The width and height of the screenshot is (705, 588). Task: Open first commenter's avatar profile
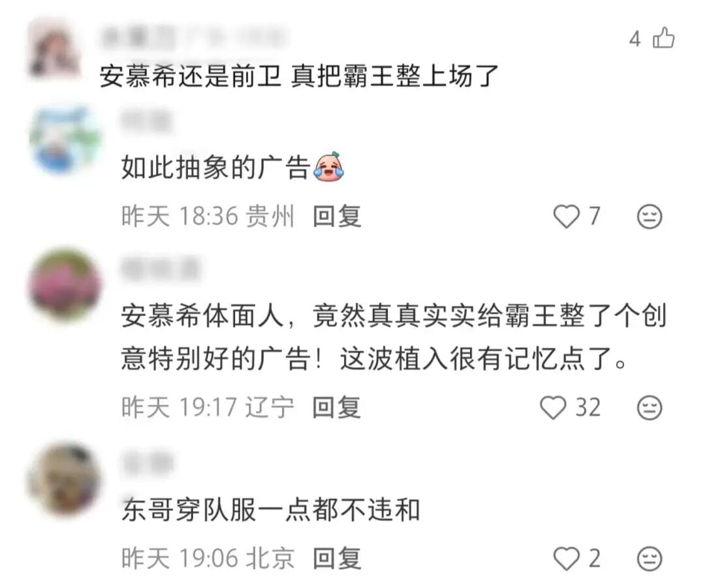coord(54,50)
